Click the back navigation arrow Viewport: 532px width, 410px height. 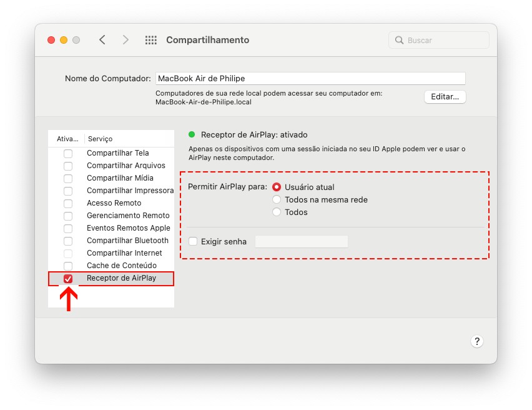(102, 40)
